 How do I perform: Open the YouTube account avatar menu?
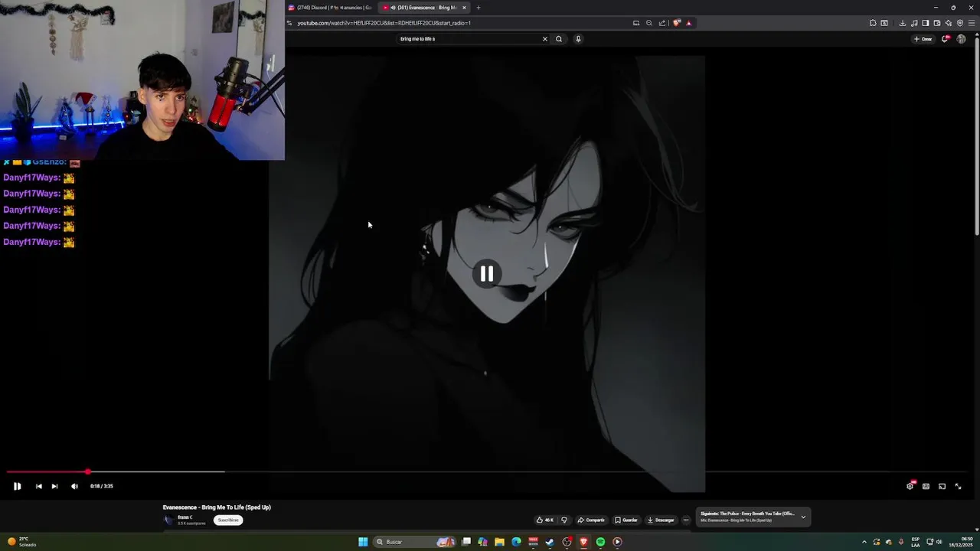(962, 39)
